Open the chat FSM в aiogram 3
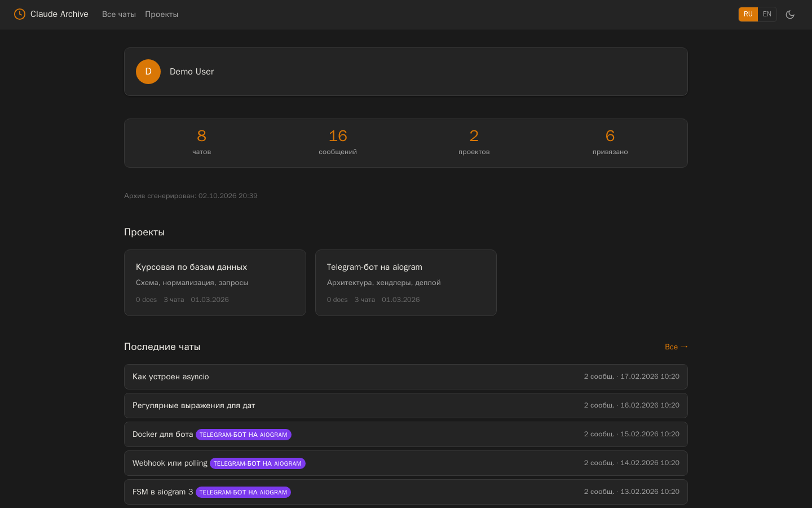This screenshot has height=508, width=812. click(406, 492)
